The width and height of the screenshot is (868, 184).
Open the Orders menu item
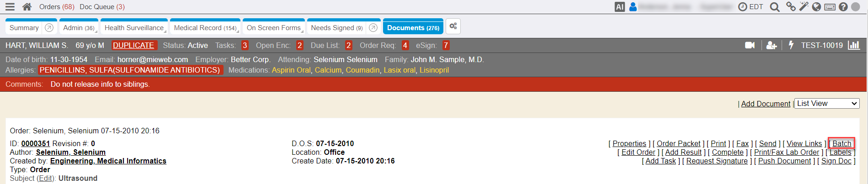pyautogui.click(x=57, y=7)
